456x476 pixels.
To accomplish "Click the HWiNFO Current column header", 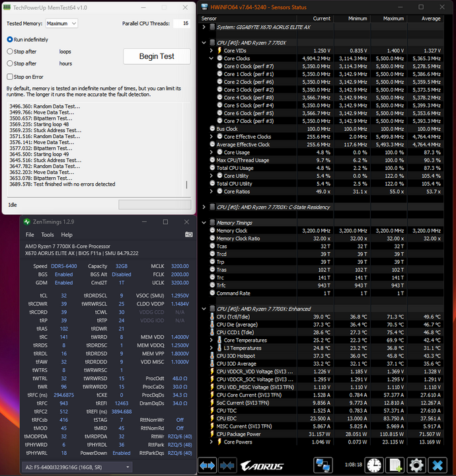I will point(315,19).
